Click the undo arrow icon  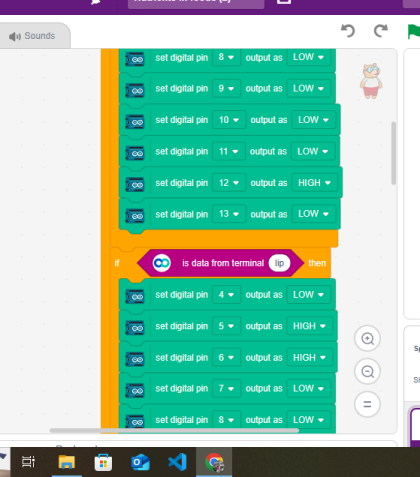348,31
